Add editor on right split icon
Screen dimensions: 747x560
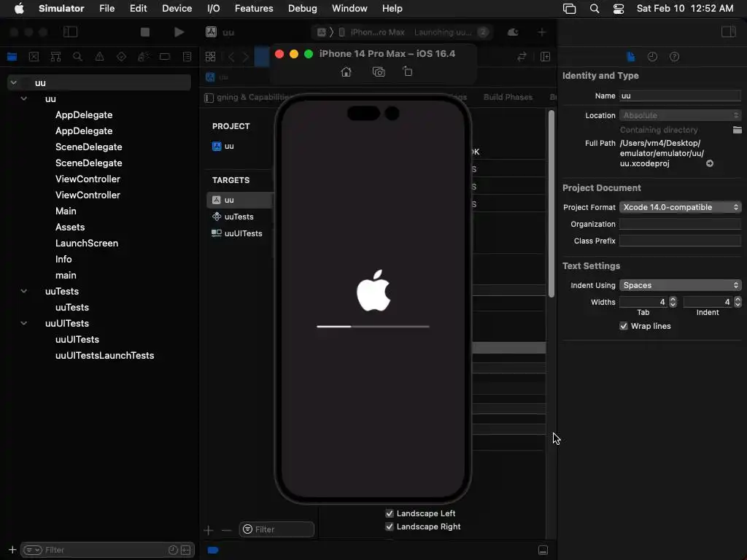[546, 57]
